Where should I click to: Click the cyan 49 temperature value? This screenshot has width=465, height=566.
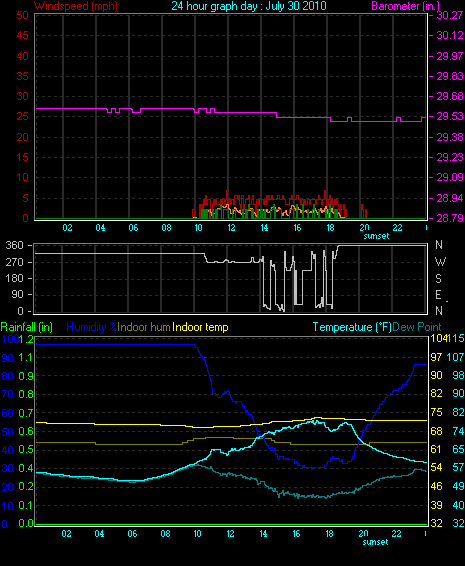(x=459, y=486)
